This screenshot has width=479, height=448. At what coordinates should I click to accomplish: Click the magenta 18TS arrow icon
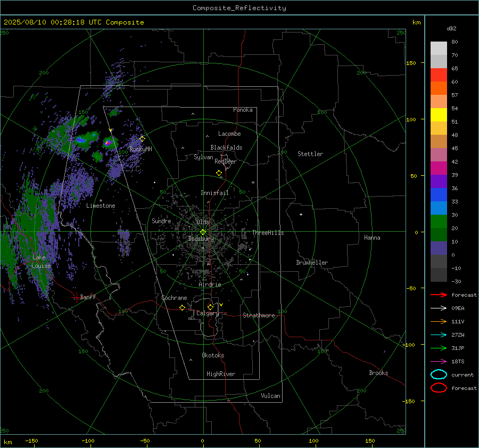click(x=439, y=362)
